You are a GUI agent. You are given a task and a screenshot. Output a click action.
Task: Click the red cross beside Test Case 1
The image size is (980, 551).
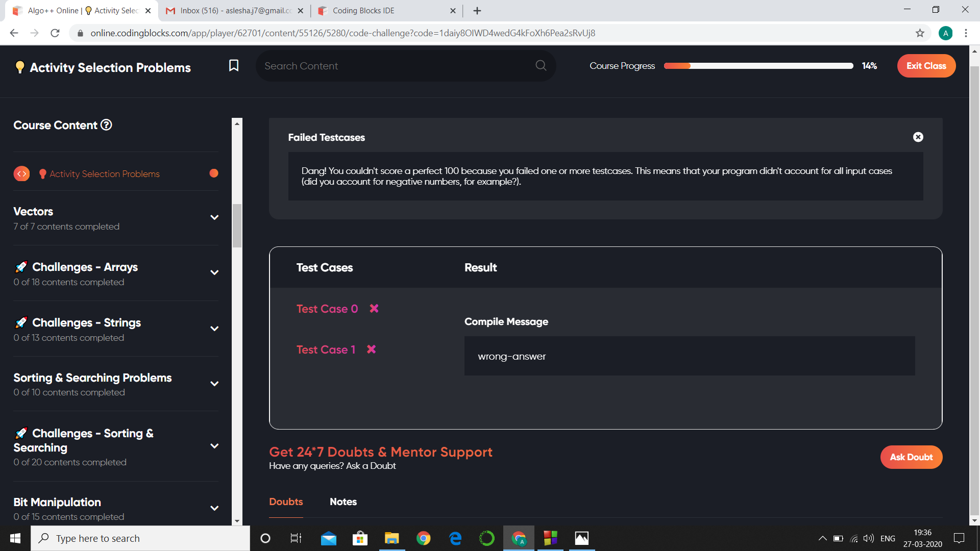pos(371,349)
